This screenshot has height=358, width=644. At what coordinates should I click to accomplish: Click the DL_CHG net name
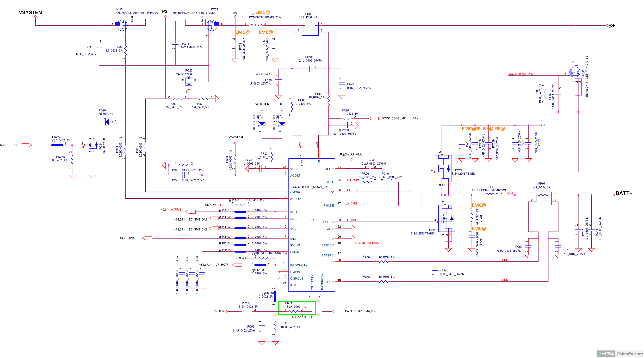coord(351,220)
